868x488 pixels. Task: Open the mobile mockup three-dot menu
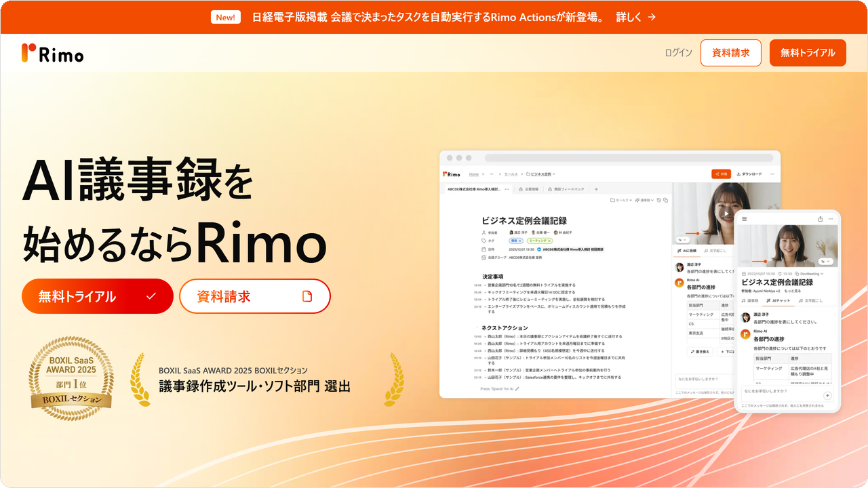(x=831, y=219)
